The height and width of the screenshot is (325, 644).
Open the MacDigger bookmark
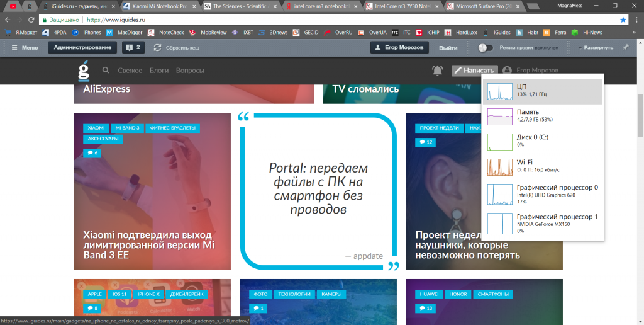coord(125,33)
